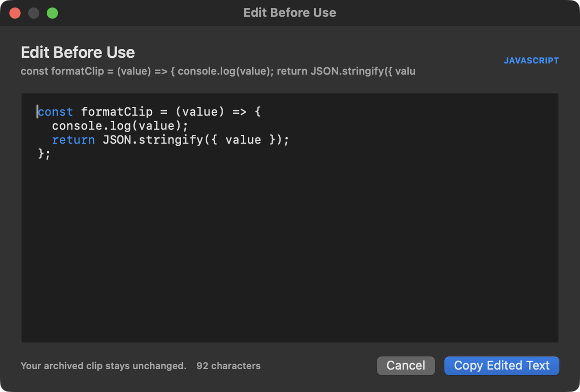This screenshot has height=392, width=580.
Task: Click the clip preview line under the heading
Action: [x=218, y=71]
